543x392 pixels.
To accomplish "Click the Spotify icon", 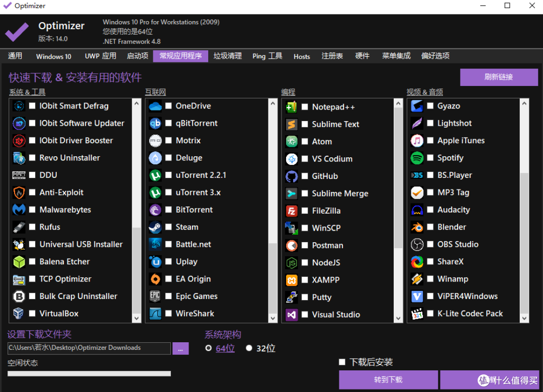I will (417, 158).
